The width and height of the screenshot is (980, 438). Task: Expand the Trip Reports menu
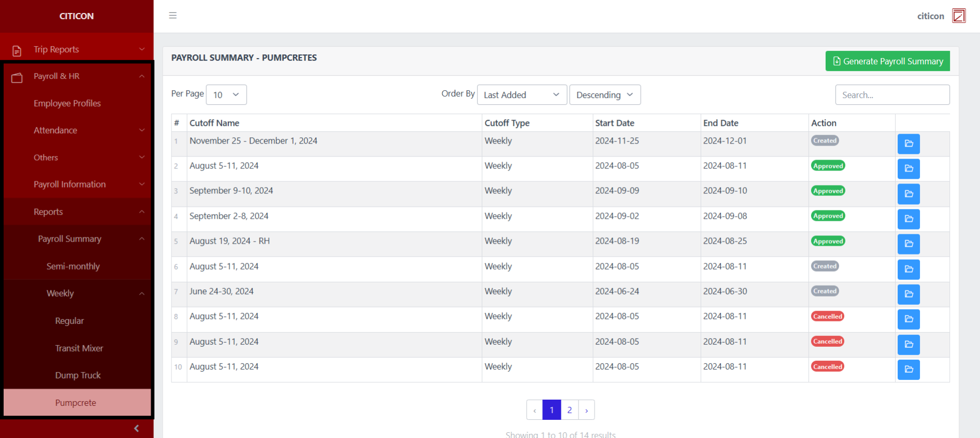click(x=77, y=49)
